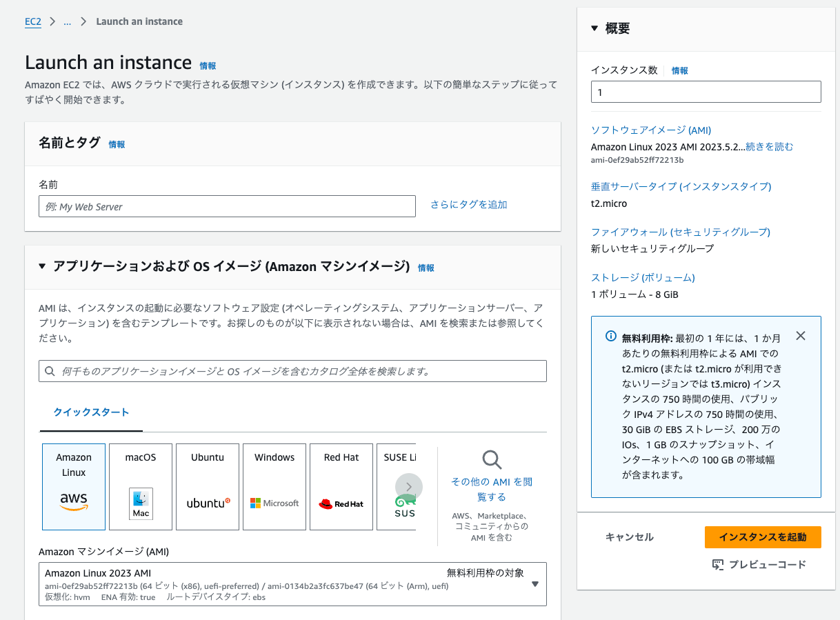840x620 pixels.
Task: Click the t2.micro value in summary
Action: tap(609, 203)
